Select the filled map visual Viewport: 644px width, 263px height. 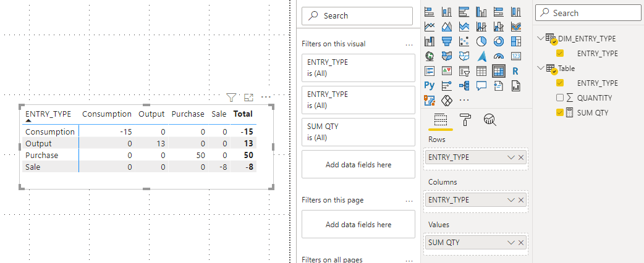click(x=447, y=56)
